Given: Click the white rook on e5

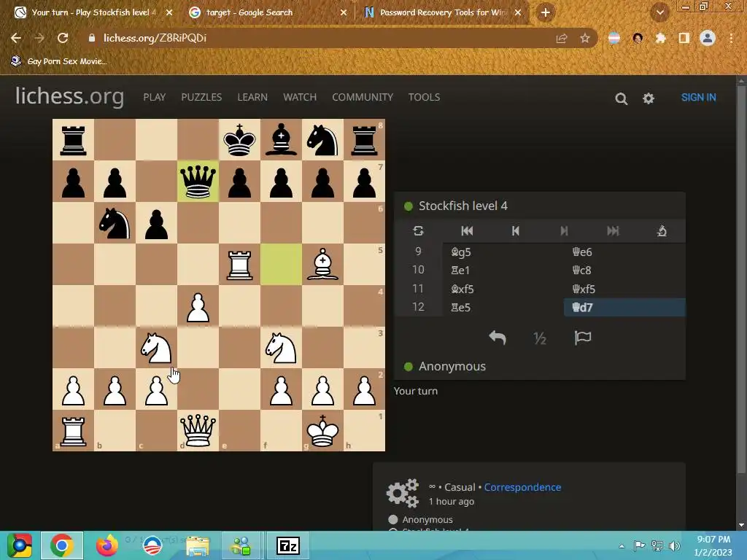Looking at the screenshot, I should pyautogui.click(x=239, y=264).
